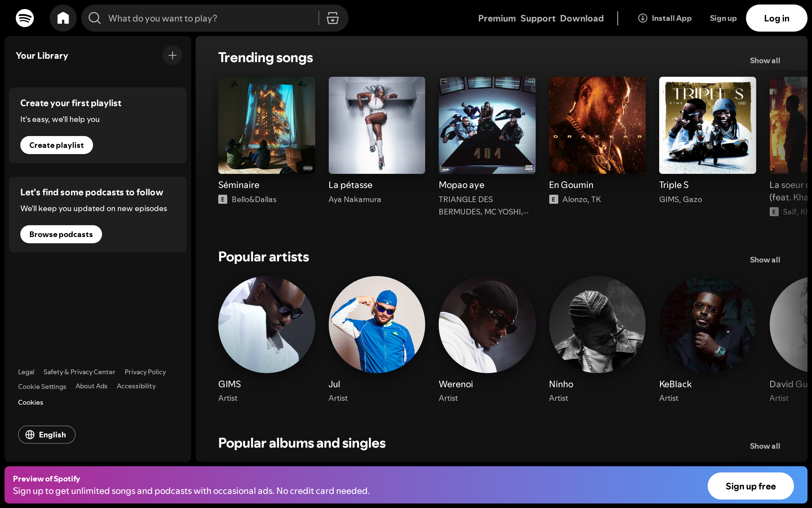
Task: Open Ninho artist photo
Action: tap(597, 325)
